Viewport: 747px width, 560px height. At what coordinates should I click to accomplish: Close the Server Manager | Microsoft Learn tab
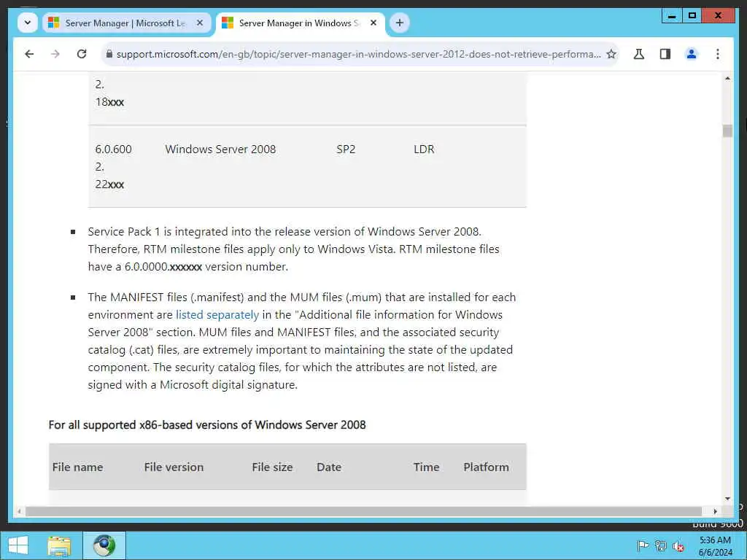[200, 23]
